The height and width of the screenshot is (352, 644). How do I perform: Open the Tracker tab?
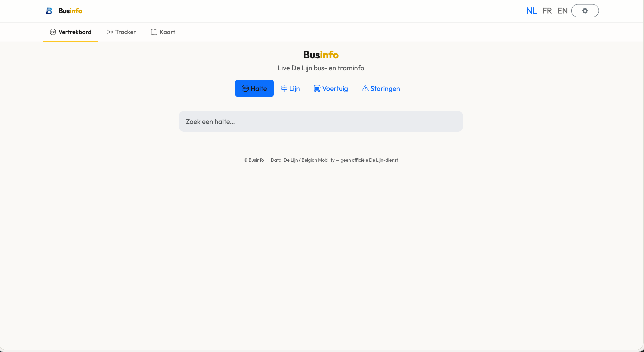[121, 32]
